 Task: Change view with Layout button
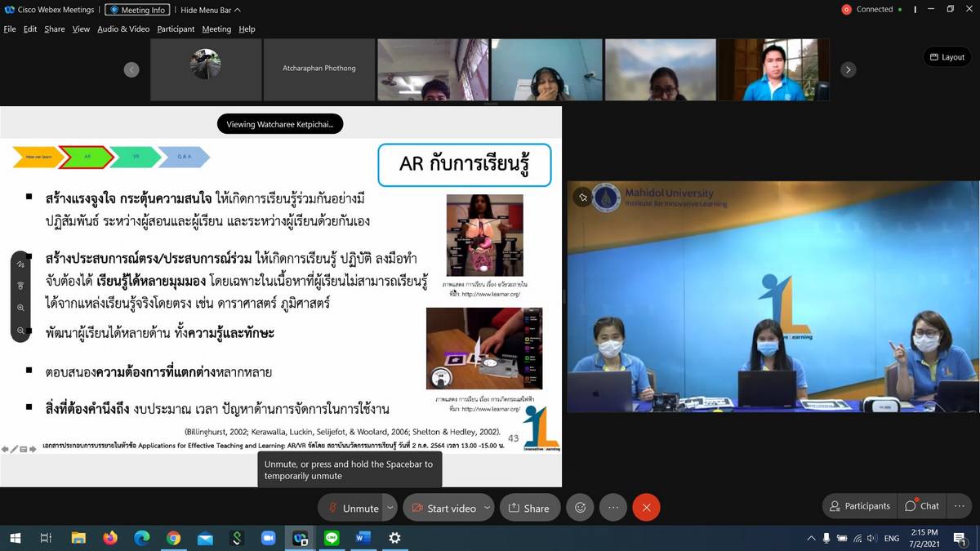(947, 57)
